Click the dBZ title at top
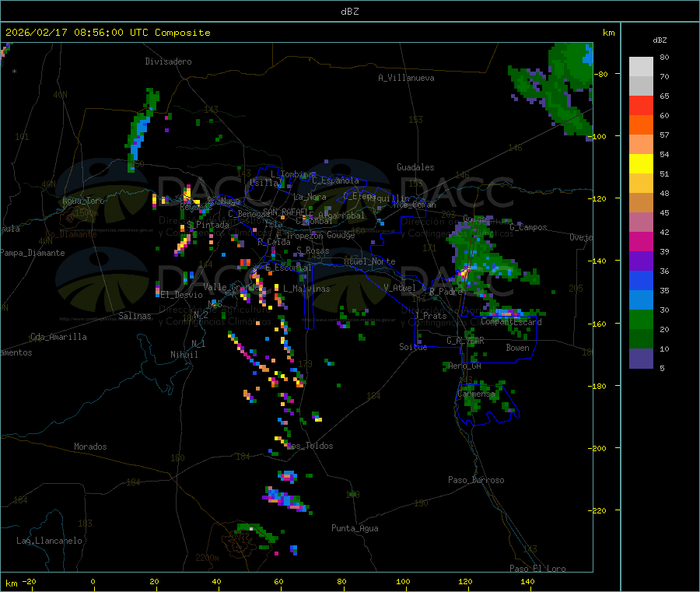Viewport: 700px width, 592px height. click(x=349, y=12)
